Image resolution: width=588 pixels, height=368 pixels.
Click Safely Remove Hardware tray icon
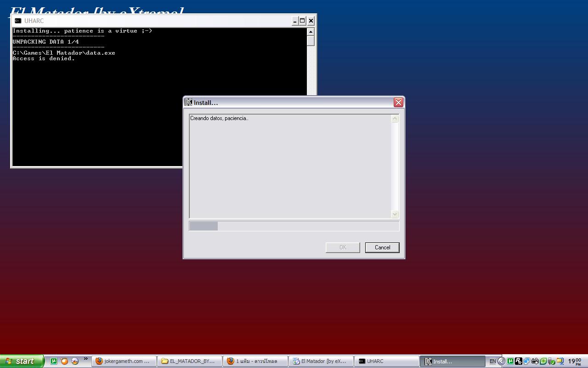pyautogui.click(x=552, y=361)
